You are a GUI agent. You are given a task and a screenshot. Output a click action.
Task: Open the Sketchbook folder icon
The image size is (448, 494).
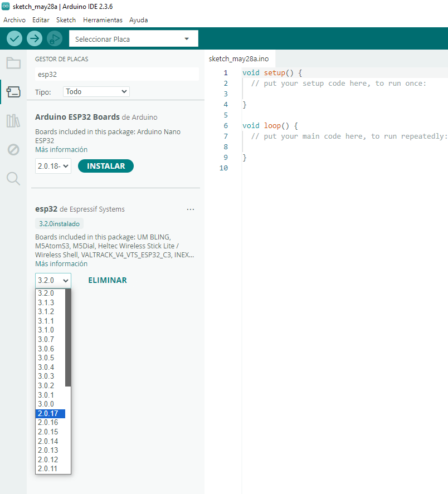pyautogui.click(x=13, y=62)
